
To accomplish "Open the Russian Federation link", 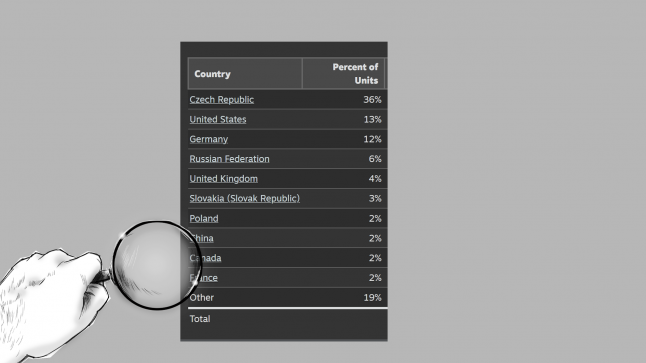I will 229,159.
